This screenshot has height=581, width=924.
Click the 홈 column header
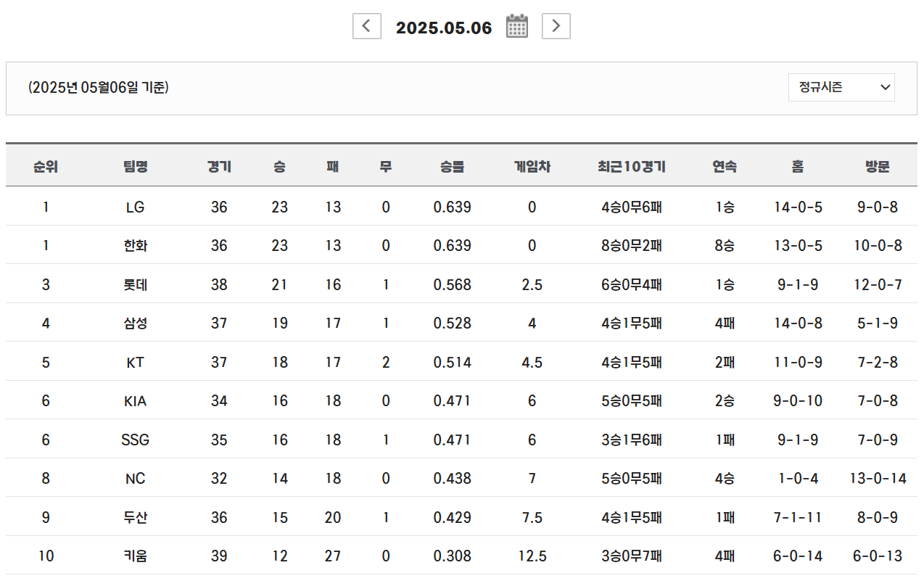(798, 167)
